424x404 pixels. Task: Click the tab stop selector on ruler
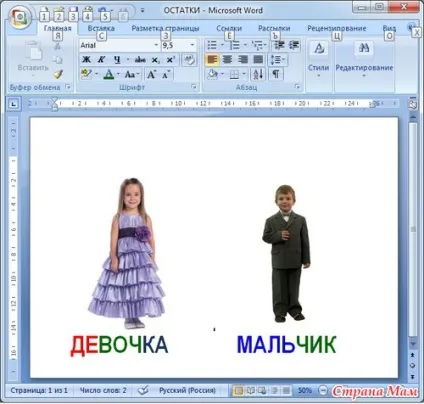point(13,104)
